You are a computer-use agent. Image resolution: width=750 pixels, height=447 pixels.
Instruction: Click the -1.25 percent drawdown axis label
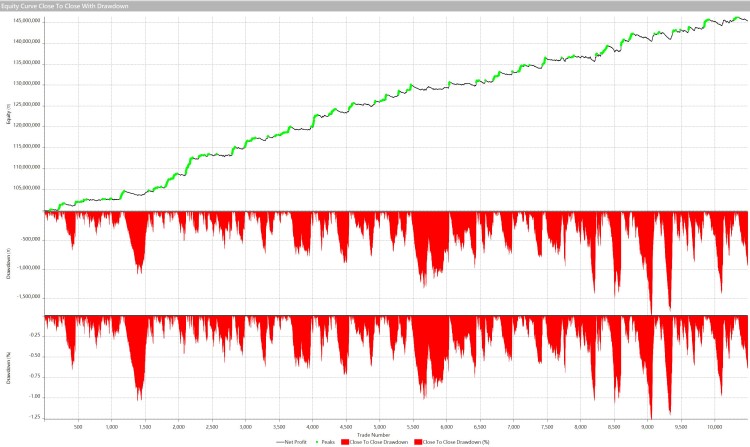36,416
